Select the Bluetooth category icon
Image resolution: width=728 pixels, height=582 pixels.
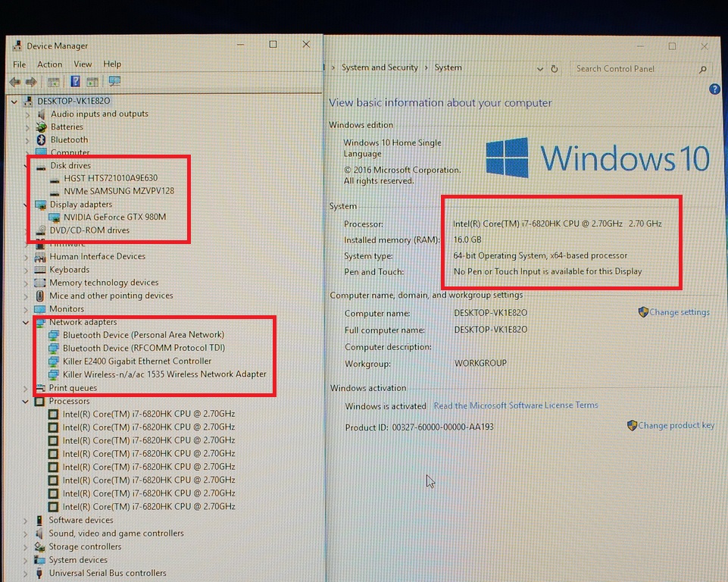(x=41, y=139)
